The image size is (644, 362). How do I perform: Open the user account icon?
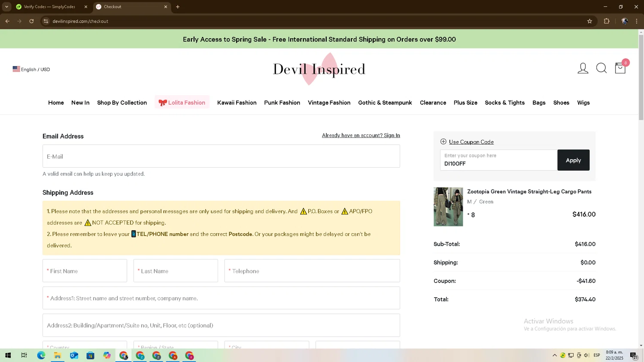[583, 69]
